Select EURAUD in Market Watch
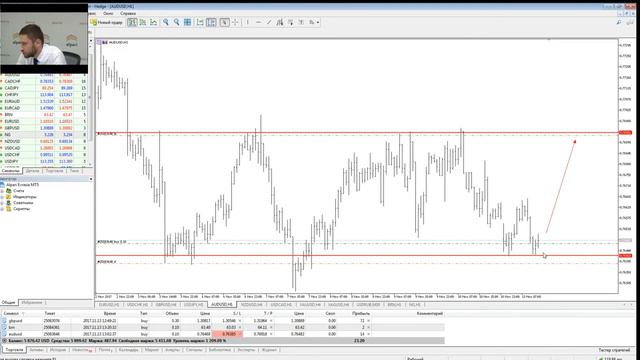Screen dimensions: 640x360 coord(44,101)
